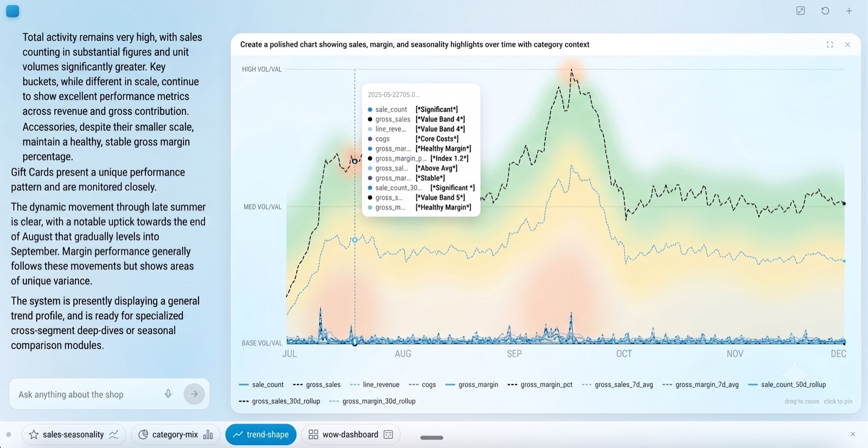Click the 'drag to zoom' hint text
The width and height of the screenshot is (868, 448).
click(x=802, y=401)
